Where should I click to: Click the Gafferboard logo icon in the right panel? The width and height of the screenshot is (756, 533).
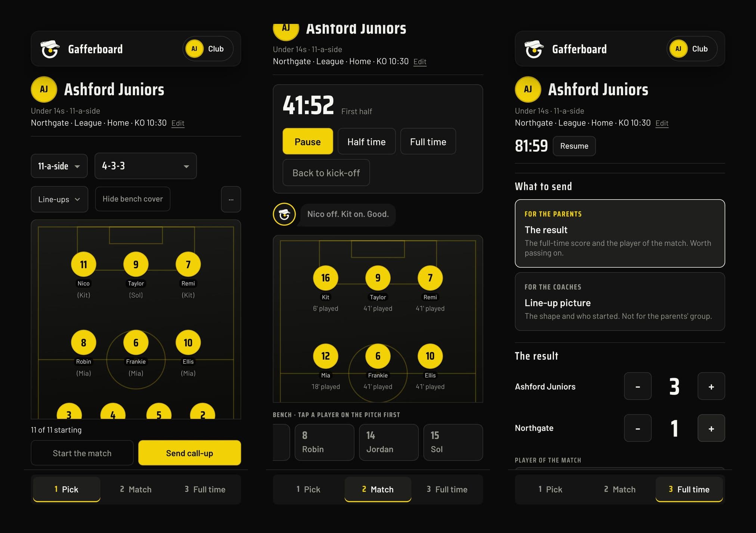click(534, 49)
